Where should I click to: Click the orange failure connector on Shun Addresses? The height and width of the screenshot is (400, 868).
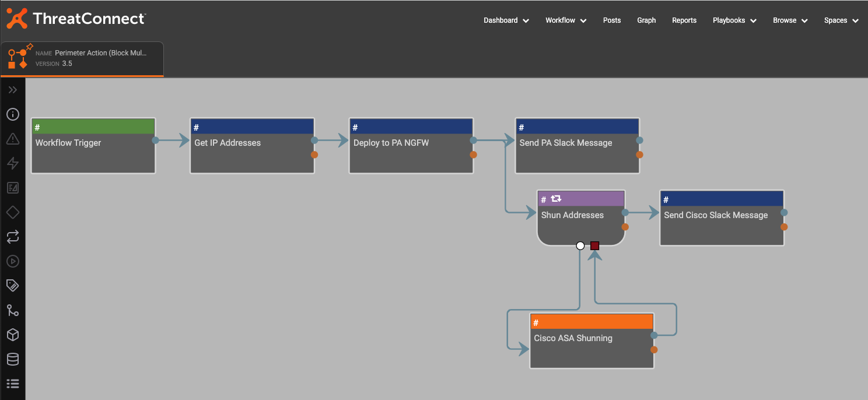tap(625, 227)
